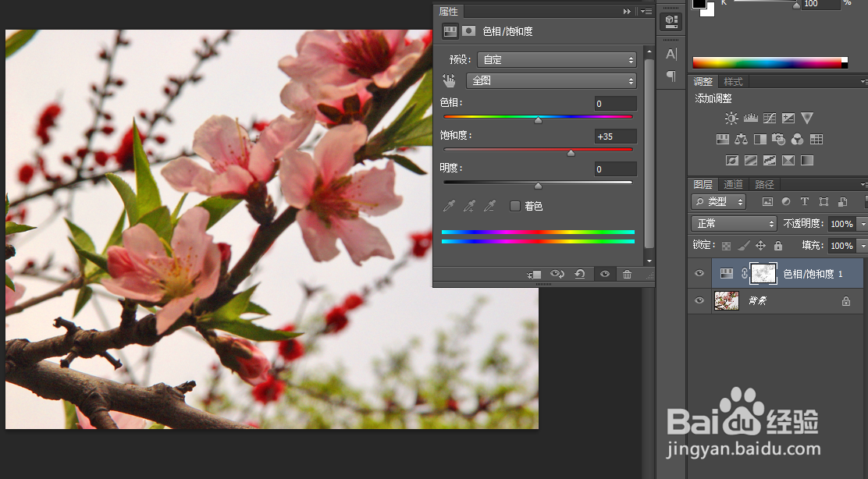
Task: Add an Invert adjustment
Action: [732, 161]
